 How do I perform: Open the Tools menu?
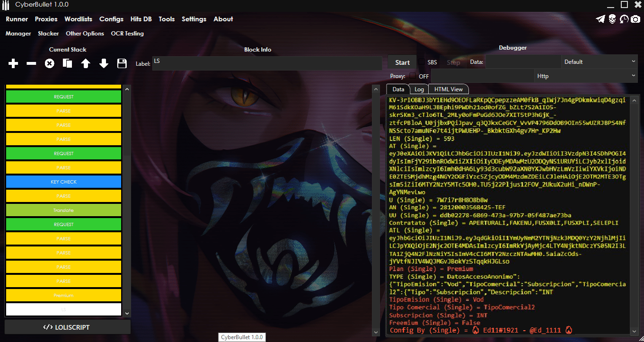[167, 19]
